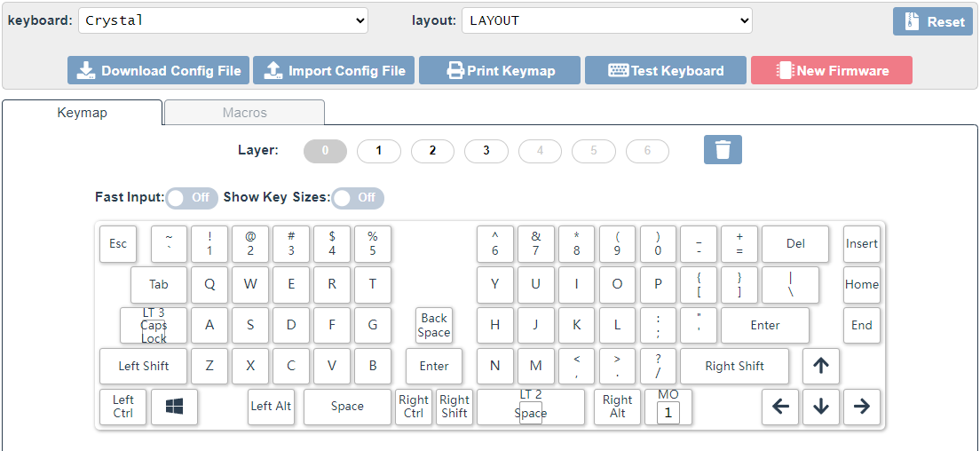Viewport: 980px width, 451px height.
Task: Click the New Firmware button
Action: pos(831,71)
